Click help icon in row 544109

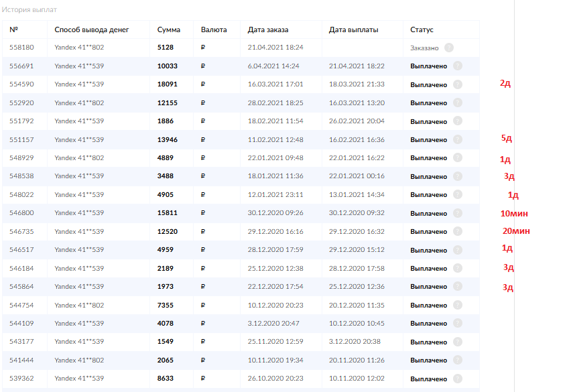[458, 323]
